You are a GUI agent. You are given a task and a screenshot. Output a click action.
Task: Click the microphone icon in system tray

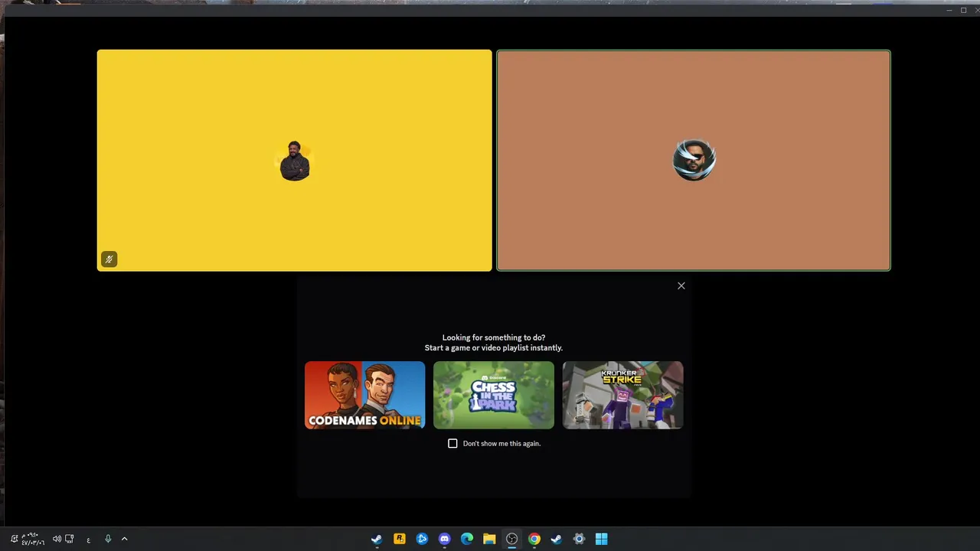[108, 539]
